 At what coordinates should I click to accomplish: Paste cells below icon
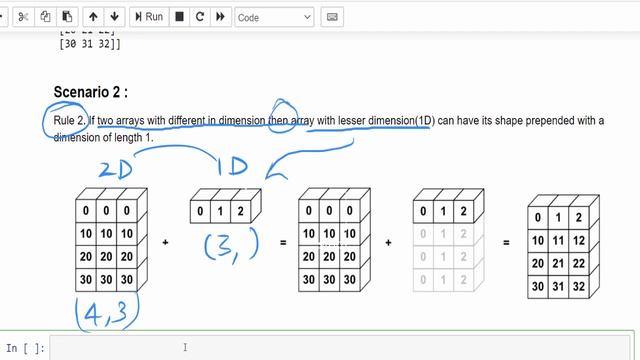pyautogui.click(x=67, y=17)
